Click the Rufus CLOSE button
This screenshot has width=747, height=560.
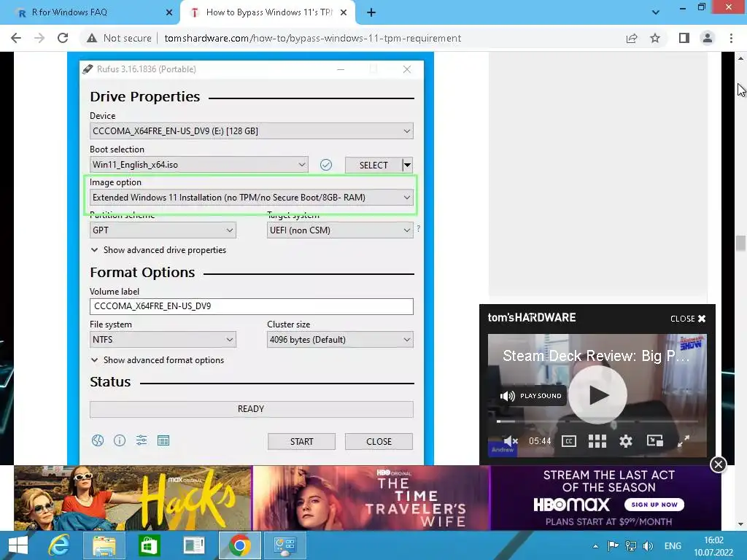coord(379,441)
